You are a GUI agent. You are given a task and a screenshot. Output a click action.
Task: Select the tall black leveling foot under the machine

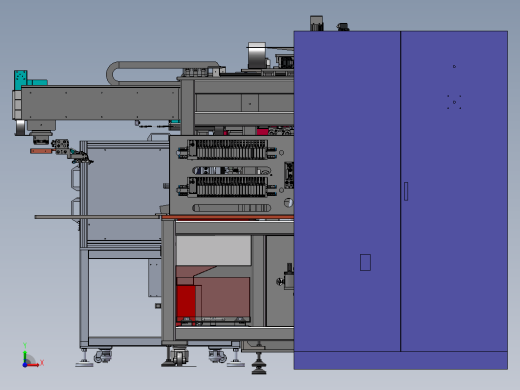259,363
